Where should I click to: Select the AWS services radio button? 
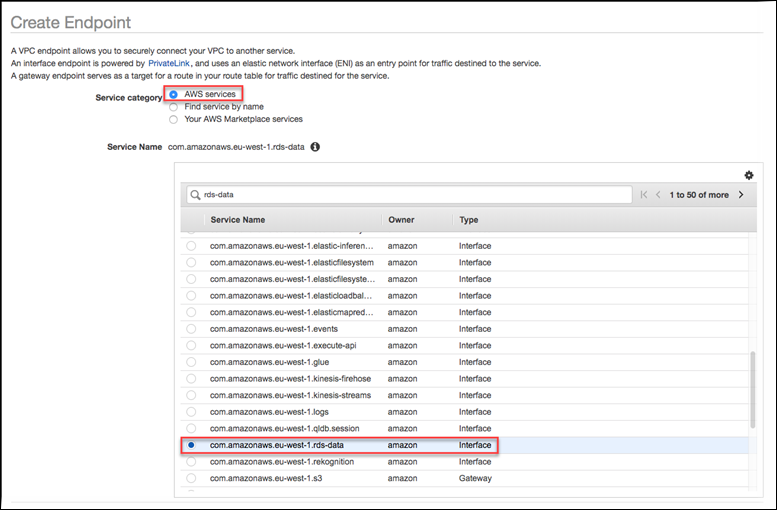pyautogui.click(x=174, y=94)
